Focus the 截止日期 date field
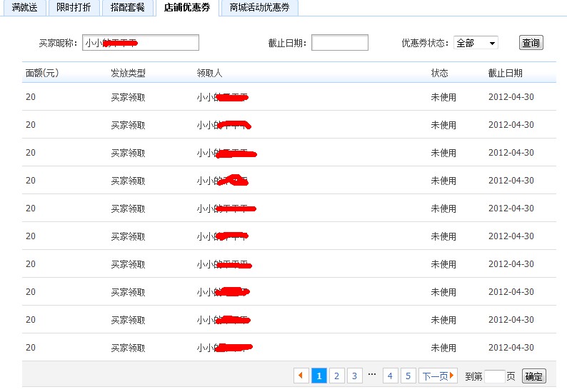Image resolution: width=567 pixels, height=392 pixels. coord(339,43)
